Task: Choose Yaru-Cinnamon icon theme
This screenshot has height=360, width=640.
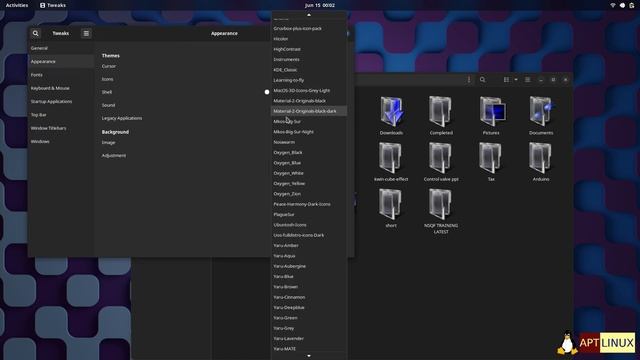Action: (x=309, y=297)
